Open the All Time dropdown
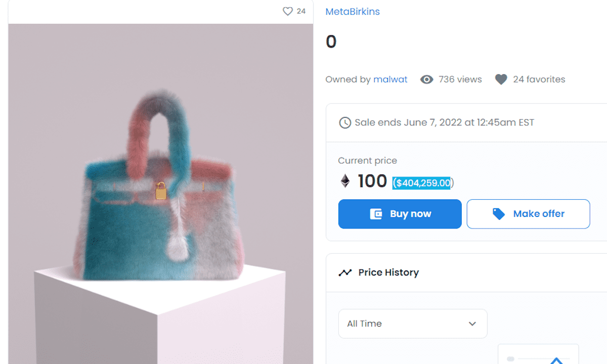 pos(412,324)
